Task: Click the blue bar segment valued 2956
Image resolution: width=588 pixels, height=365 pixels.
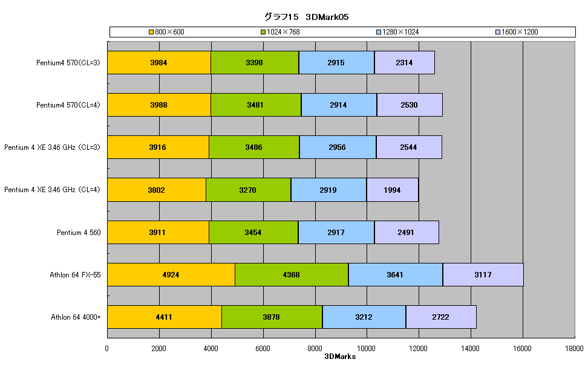Action: [x=338, y=147]
